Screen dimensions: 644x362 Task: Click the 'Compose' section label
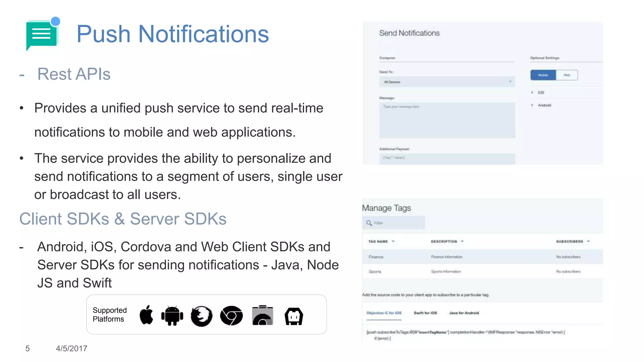387,58
